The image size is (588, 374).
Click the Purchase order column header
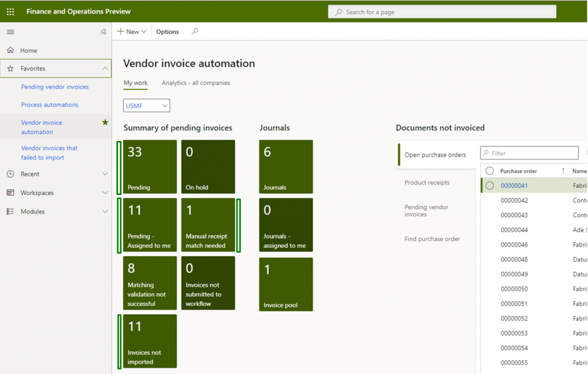point(519,171)
